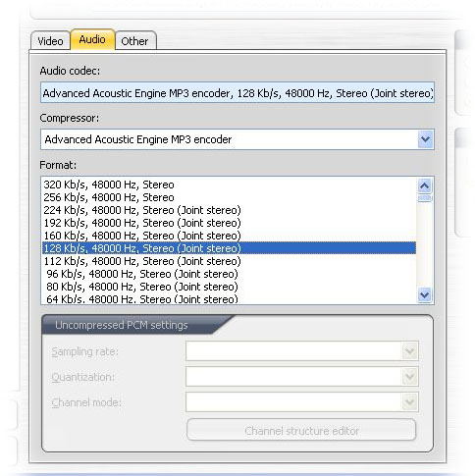Open the Sampling rate dropdown
The image size is (475, 476).
[302, 351]
